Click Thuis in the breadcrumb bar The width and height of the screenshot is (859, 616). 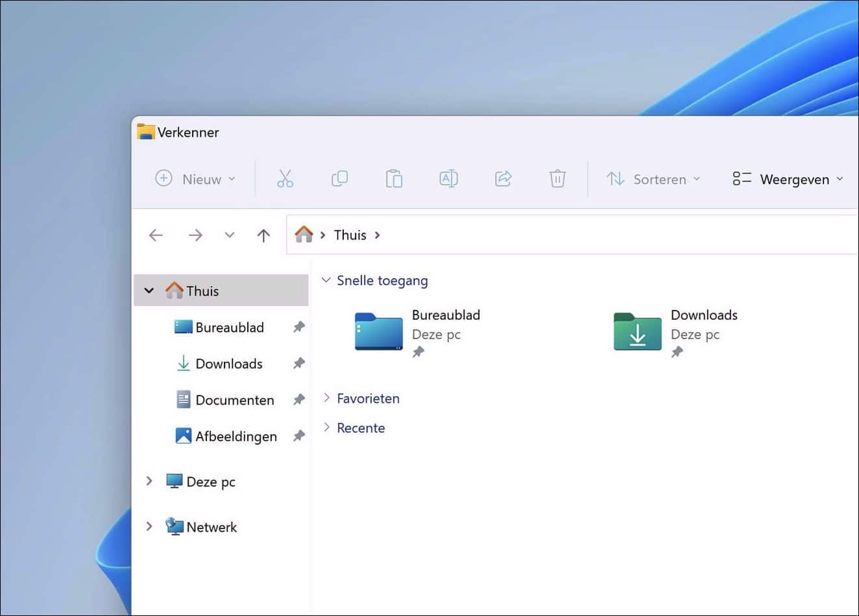pyautogui.click(x=350, y=235)
